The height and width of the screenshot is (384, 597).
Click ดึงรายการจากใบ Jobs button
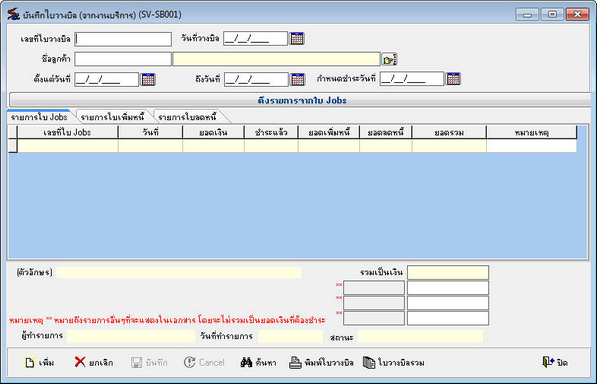pos(300,100)
